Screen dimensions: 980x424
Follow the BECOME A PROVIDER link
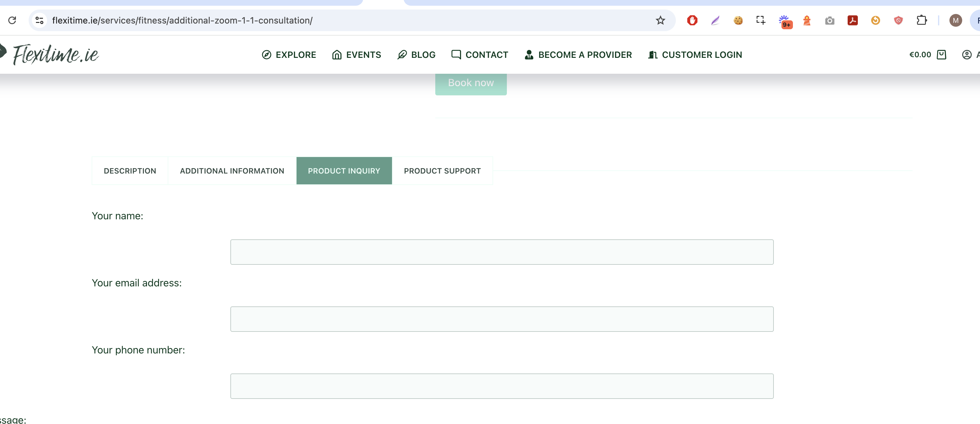coord(578,55)
